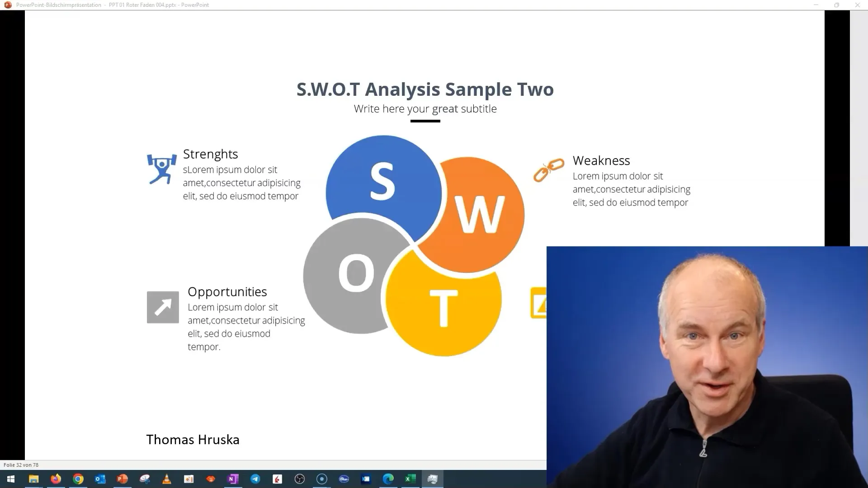The height and width of the screenshot is (488, 868).
Task: Click the 'Thomas Hruska' name label
Action: pyautogui.click(x=193, y=440)
